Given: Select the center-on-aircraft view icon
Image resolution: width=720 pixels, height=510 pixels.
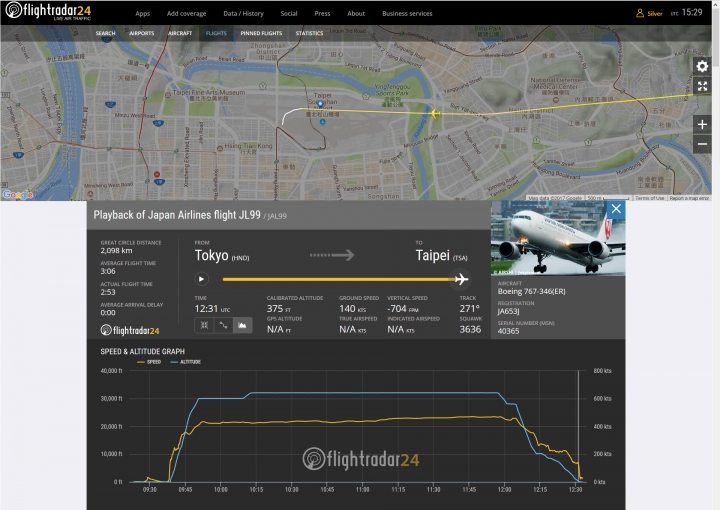Looking at the screenshot, I should 204,325.
